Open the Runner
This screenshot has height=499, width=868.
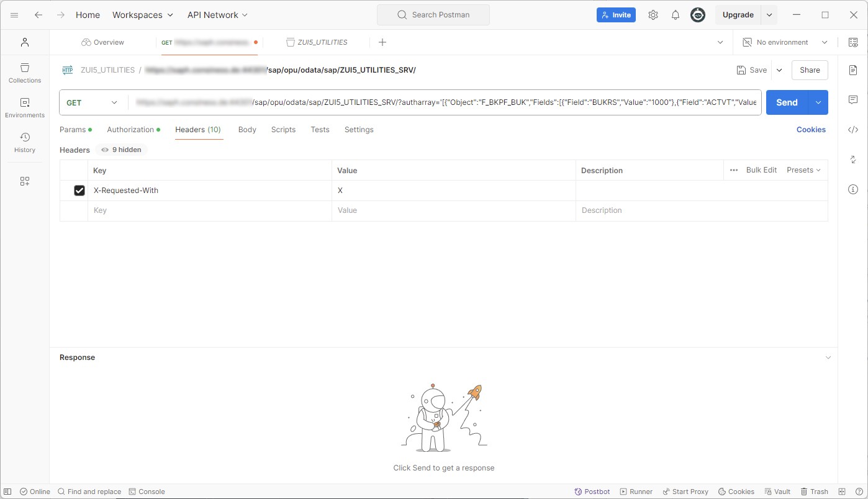tap(636, 492)
